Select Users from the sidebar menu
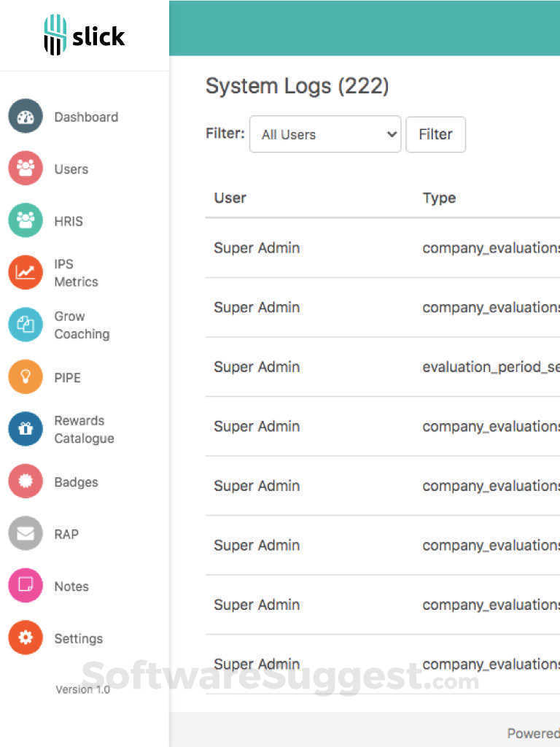Image resolution: width=560 pixels, height=747 pixels. point(71,169)
